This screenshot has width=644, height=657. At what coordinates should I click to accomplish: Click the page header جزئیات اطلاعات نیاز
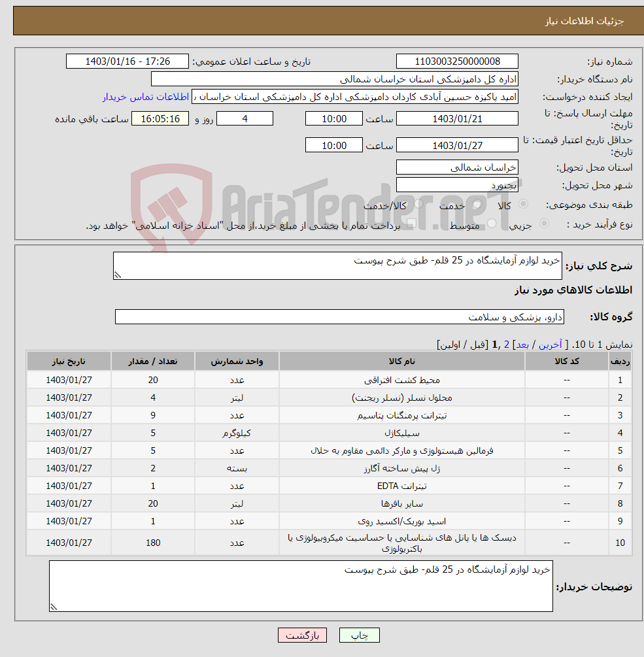point(584,21)
